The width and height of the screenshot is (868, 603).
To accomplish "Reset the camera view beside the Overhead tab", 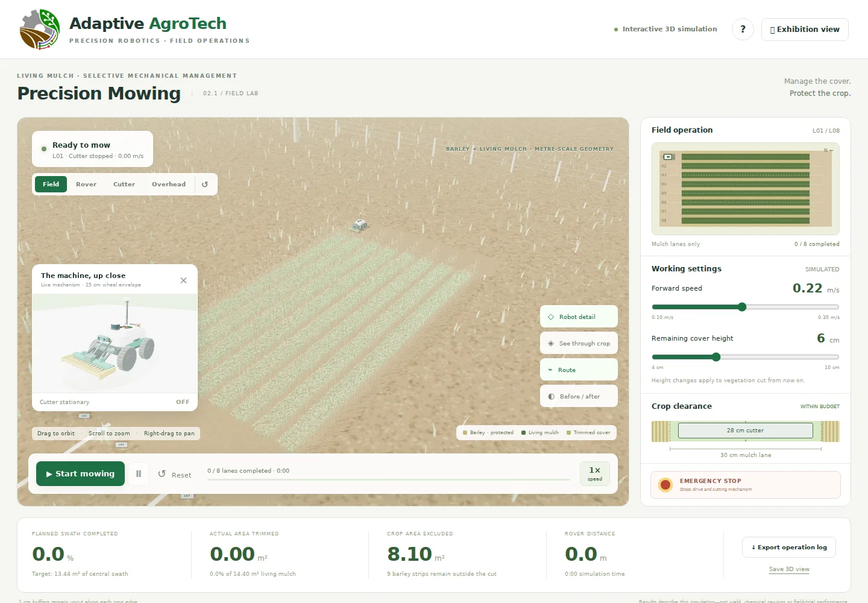I will 205,185.
